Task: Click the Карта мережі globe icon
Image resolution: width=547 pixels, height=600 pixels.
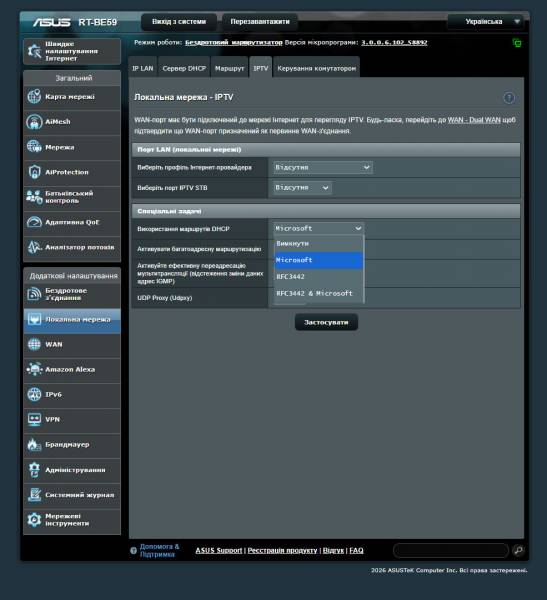Action: pos(34,96)
